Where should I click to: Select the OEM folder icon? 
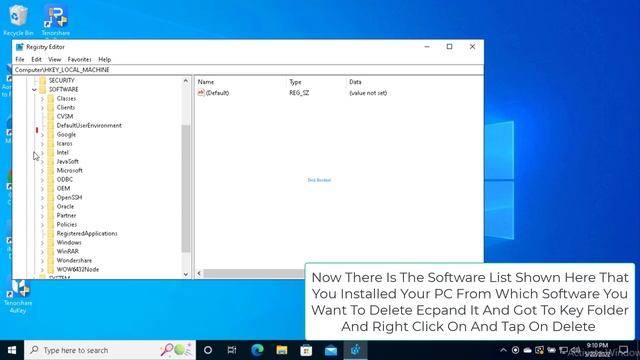[51, 188]
